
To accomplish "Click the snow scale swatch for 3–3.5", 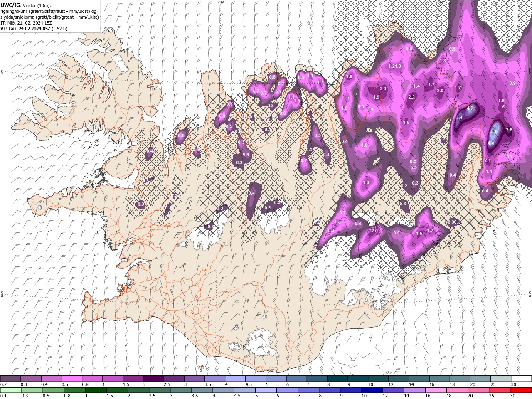I will pyautogui.click(x=194, y=379).
